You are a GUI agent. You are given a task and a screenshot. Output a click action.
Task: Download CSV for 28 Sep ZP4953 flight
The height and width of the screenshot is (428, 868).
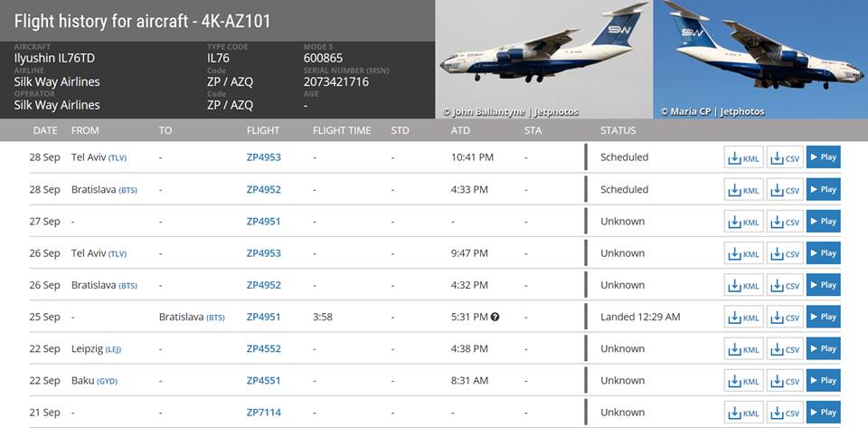point(785,157)
